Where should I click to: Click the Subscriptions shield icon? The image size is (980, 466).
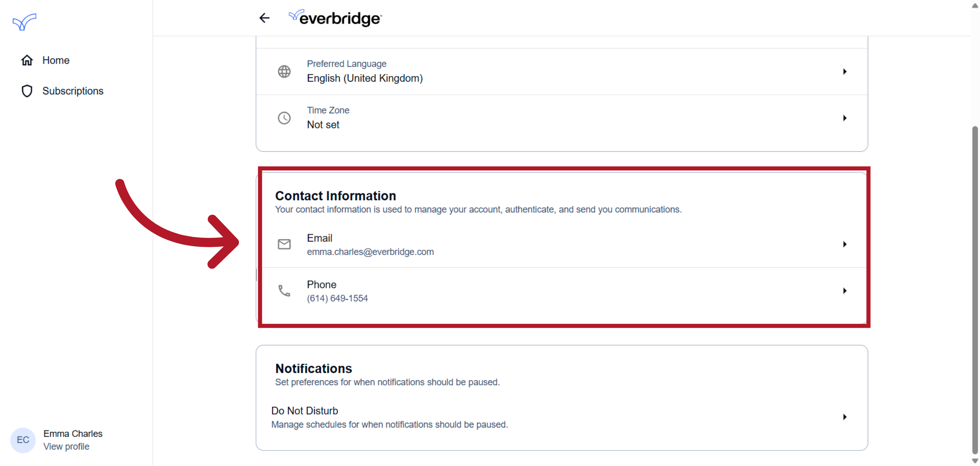27,91
